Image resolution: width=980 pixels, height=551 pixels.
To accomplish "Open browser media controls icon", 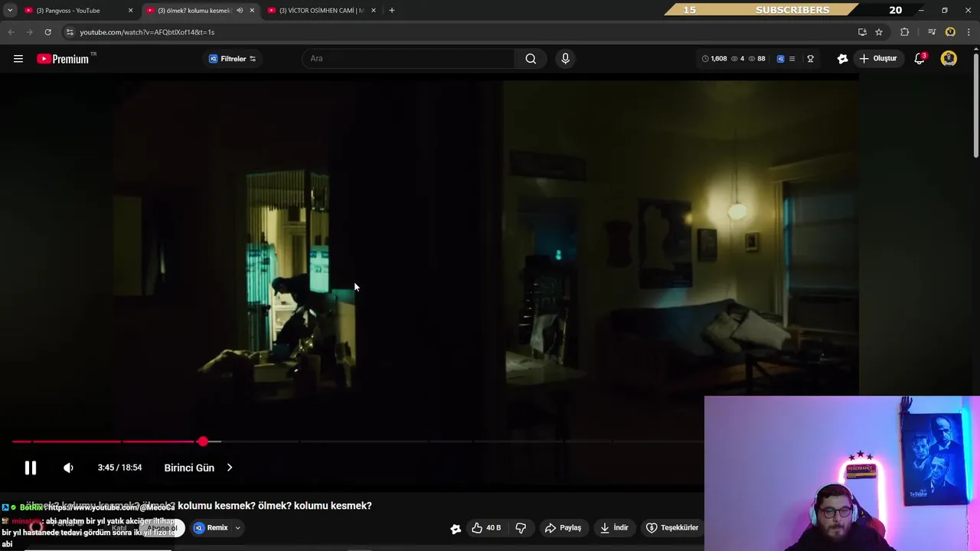I will (x=932, y=32).
